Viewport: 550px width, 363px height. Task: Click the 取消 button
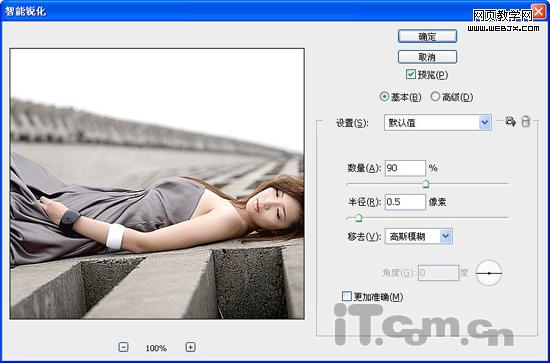pyautogui.click(x=427, y=57)
